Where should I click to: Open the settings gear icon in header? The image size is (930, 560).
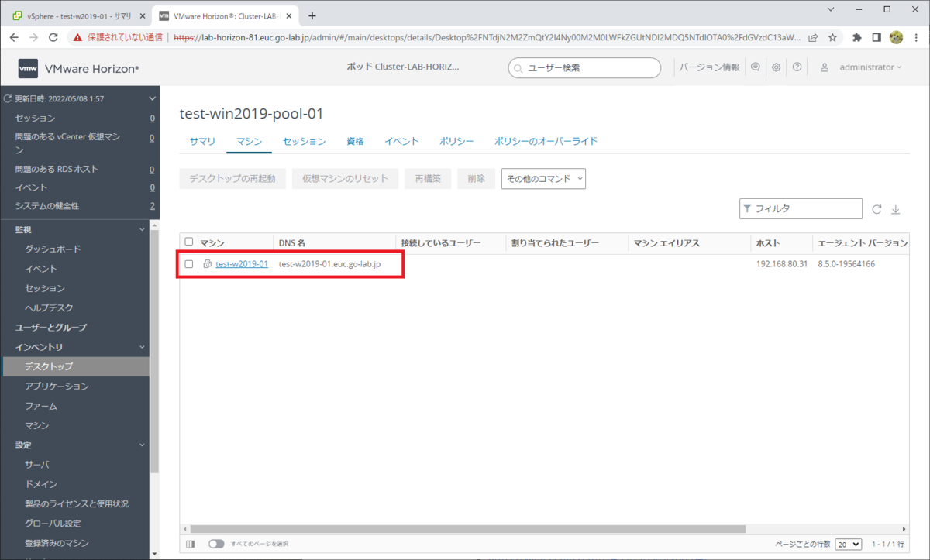[x=776, y=68]
